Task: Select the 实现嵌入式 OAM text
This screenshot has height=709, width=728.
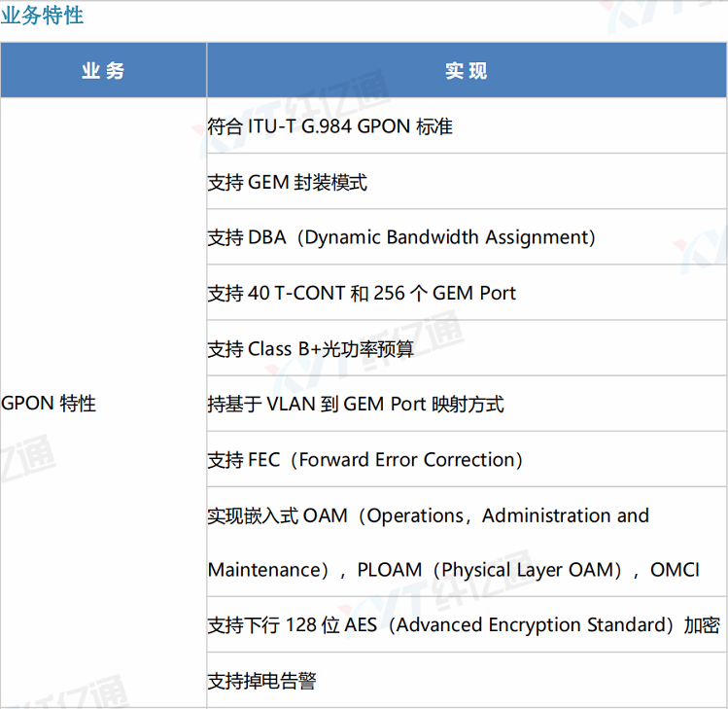Action: [x=277, y=515]
